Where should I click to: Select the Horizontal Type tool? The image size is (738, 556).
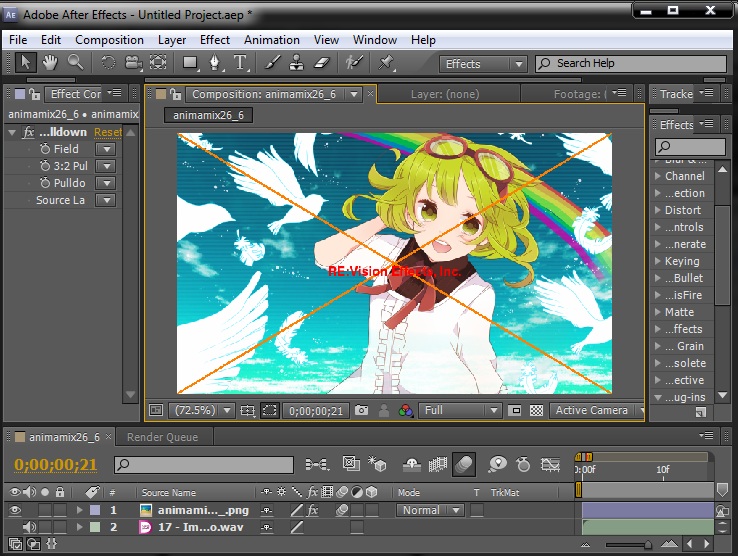pyautogui.click(x=240, y=63)
